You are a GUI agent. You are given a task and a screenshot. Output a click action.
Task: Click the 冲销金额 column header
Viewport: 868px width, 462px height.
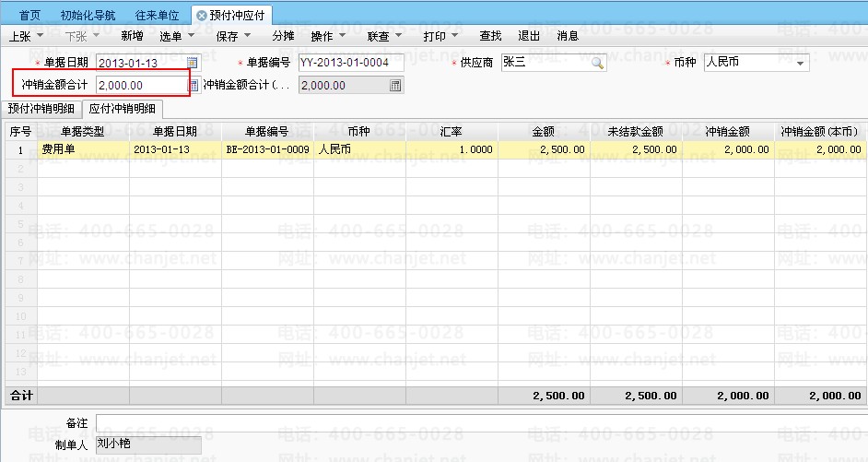728,132
